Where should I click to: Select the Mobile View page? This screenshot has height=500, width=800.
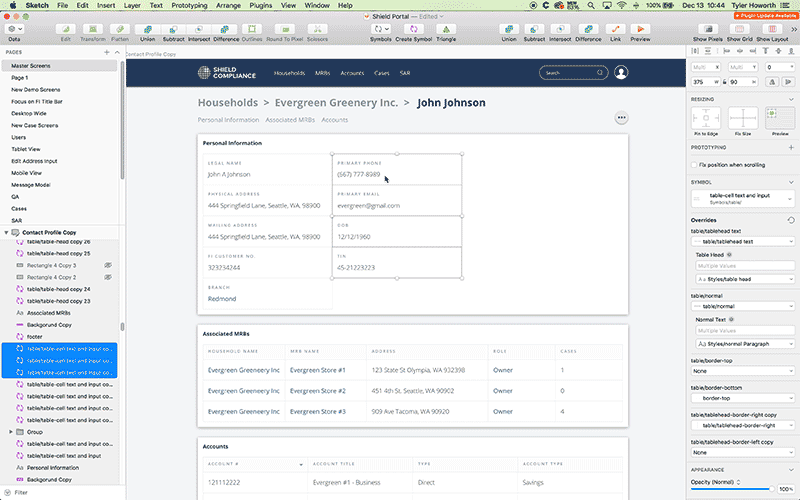(x=26, y=173)
